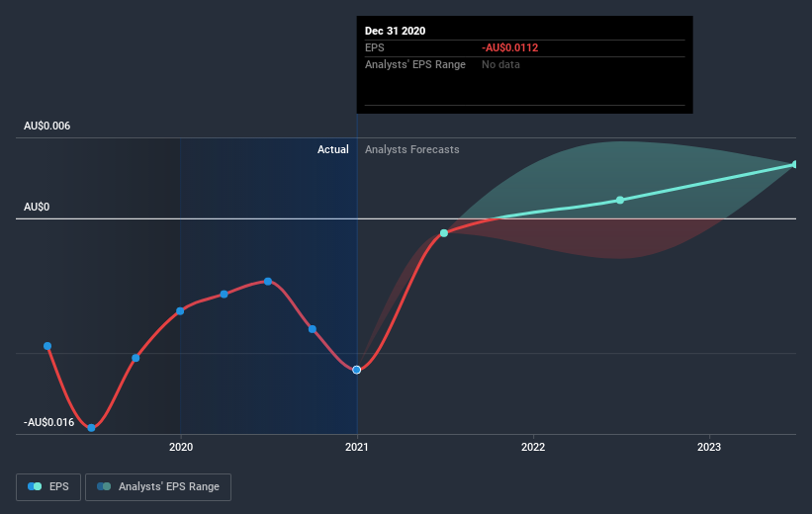Select the peak EPS point in mid-2020
The height and width of the screenshot is (514, 812).
click(x=268, y=281)
